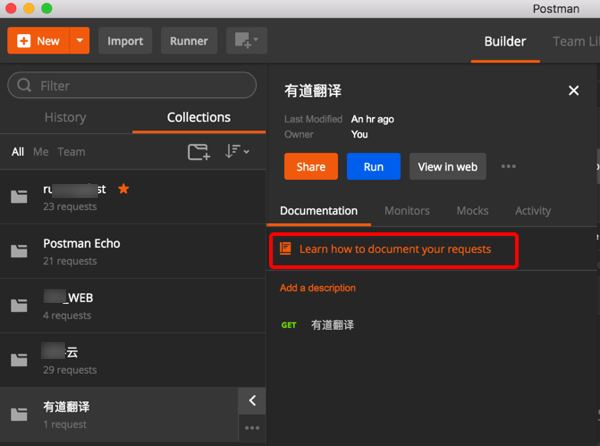The height and width of the screenshot is (446, 600).
Task: Open the 23 requests collection
Action: tap(133, 197)
